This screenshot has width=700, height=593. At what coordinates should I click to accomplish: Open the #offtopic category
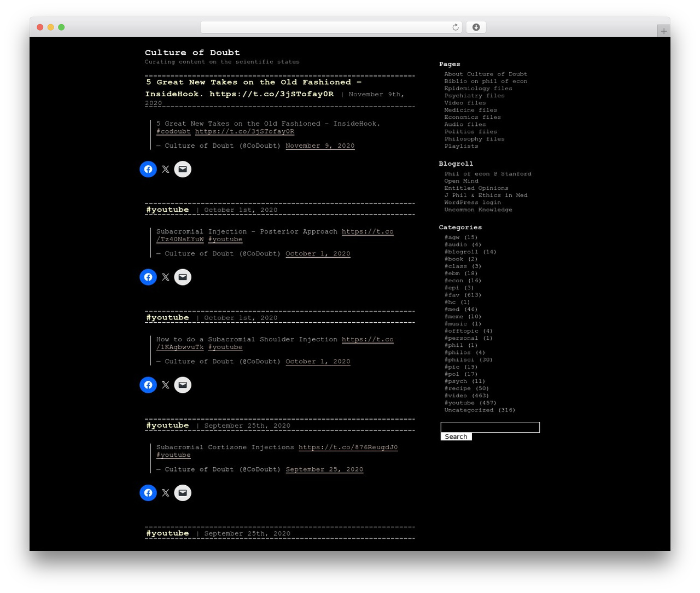click(x=461, y=331)
